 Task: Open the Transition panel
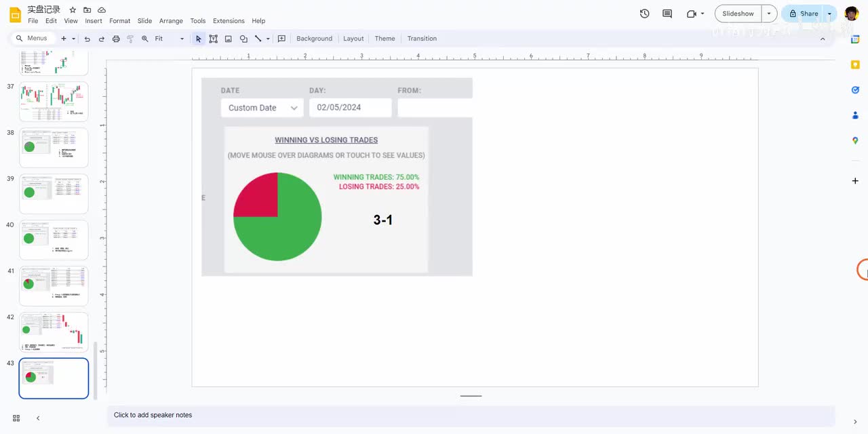click(422, 39)
